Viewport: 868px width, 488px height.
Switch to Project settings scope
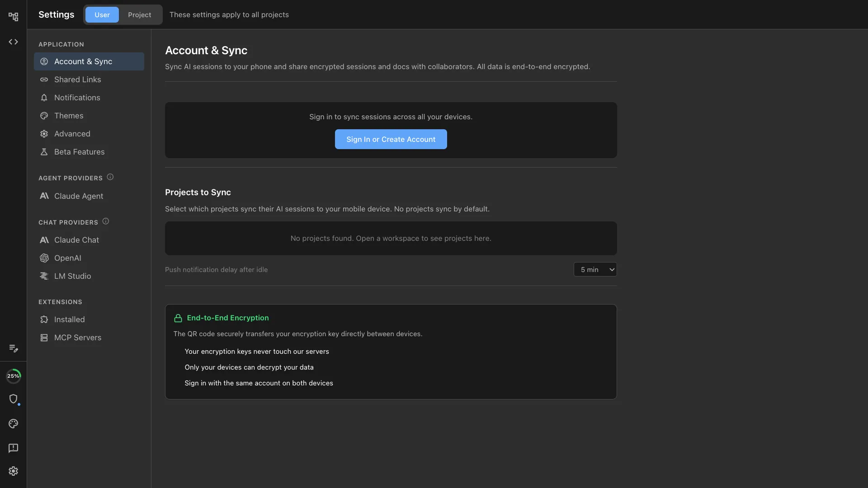pyautogui.click(x=139, y=14)
